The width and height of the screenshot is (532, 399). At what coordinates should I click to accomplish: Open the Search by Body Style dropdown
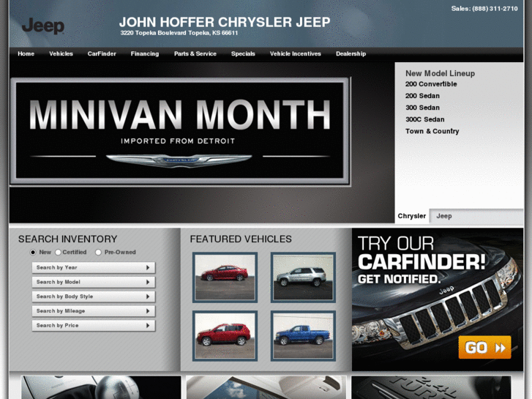click(x=94, y=297)
